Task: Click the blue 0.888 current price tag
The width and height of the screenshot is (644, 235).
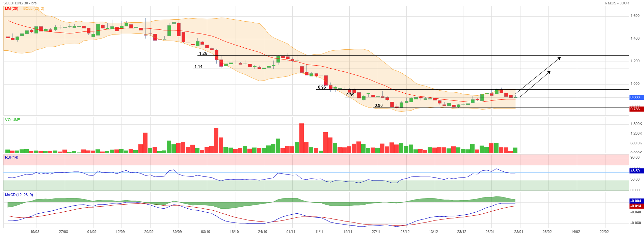Action: click(637, 97)
